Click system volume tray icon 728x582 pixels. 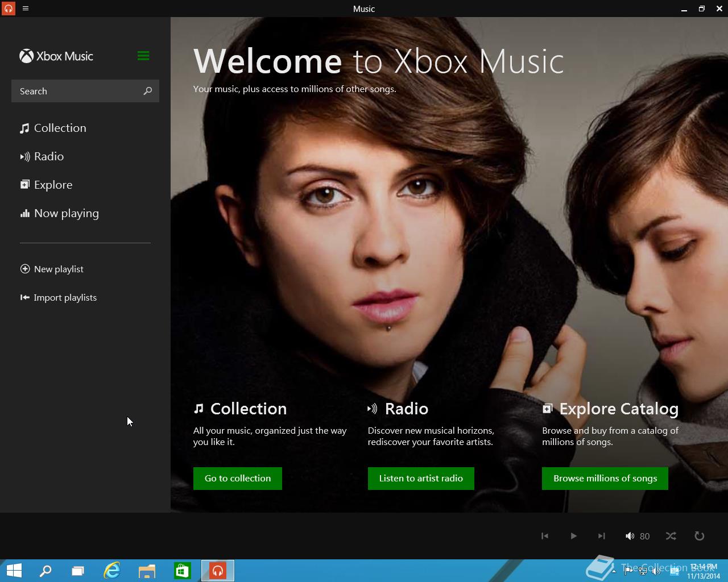(656, 571)
